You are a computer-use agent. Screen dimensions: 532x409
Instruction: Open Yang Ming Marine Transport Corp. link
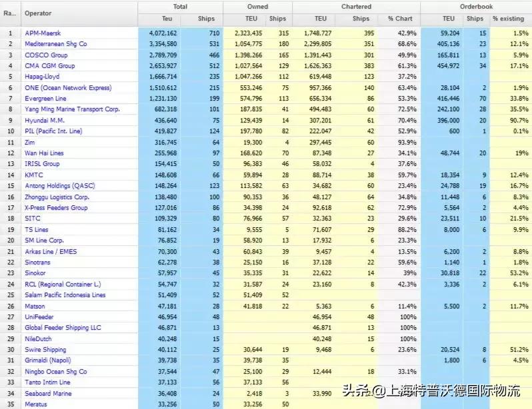[x=72, y=109]
